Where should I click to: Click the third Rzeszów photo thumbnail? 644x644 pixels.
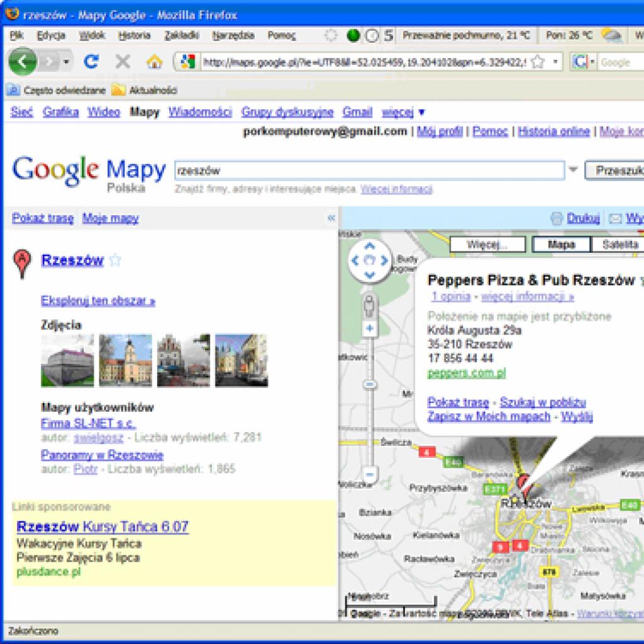click(184, 360)
